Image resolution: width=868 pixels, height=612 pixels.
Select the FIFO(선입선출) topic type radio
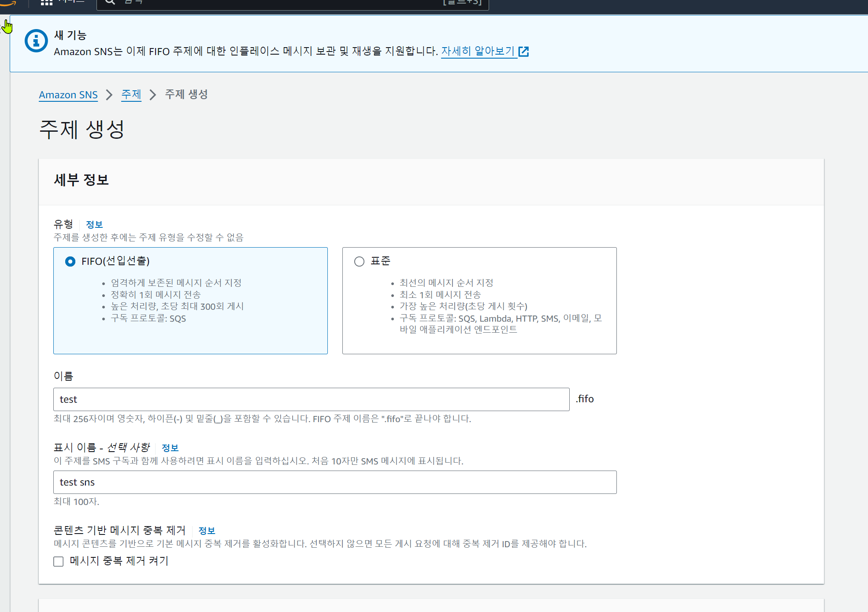pyautogui.click(x=70, y=261)
